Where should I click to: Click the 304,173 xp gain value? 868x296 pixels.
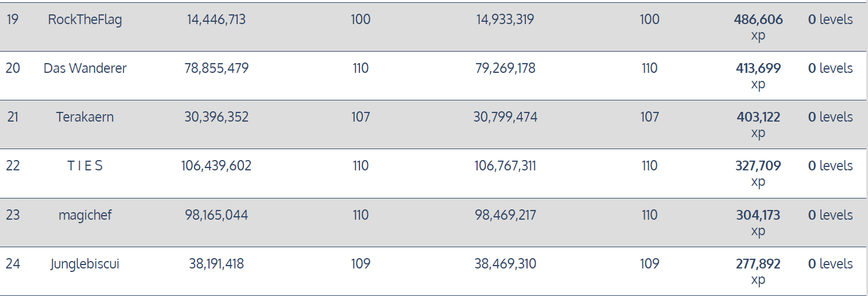pos(758,223)
